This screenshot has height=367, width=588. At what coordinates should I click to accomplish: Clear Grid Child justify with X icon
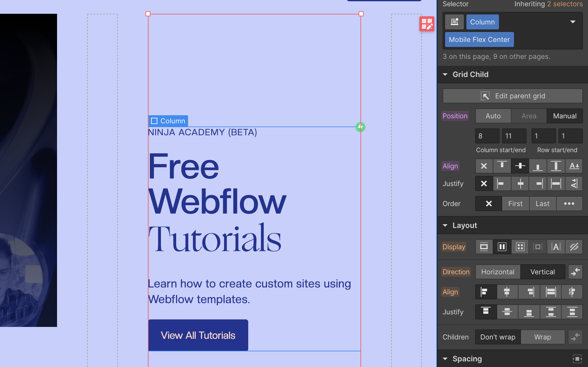pyautogui.click(x=484, y=183)
